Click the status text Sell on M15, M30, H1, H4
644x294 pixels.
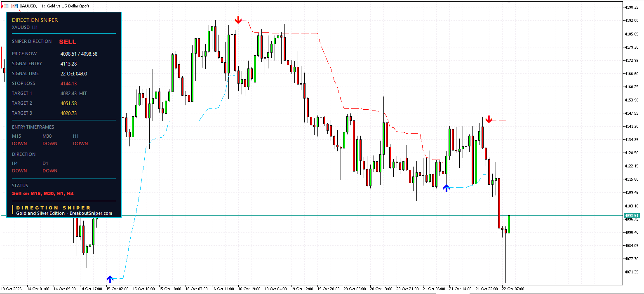click(43, 193)
